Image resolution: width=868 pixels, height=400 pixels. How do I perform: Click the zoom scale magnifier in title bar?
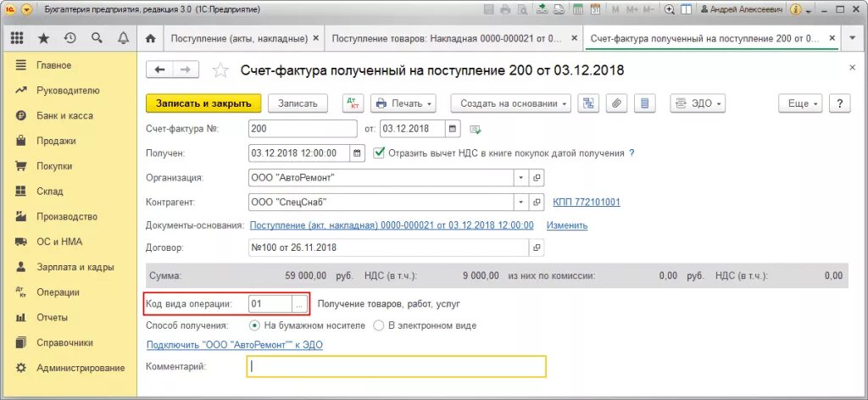pos(670,9)
